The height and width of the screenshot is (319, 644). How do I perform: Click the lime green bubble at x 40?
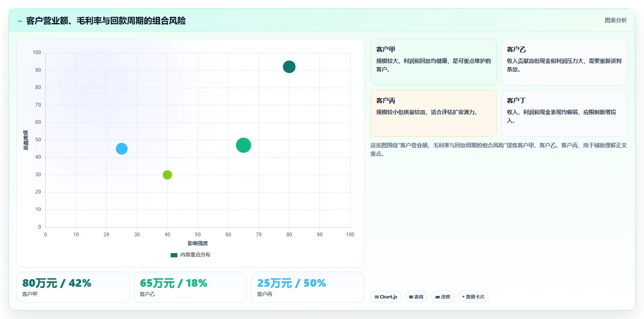[167, 175]
